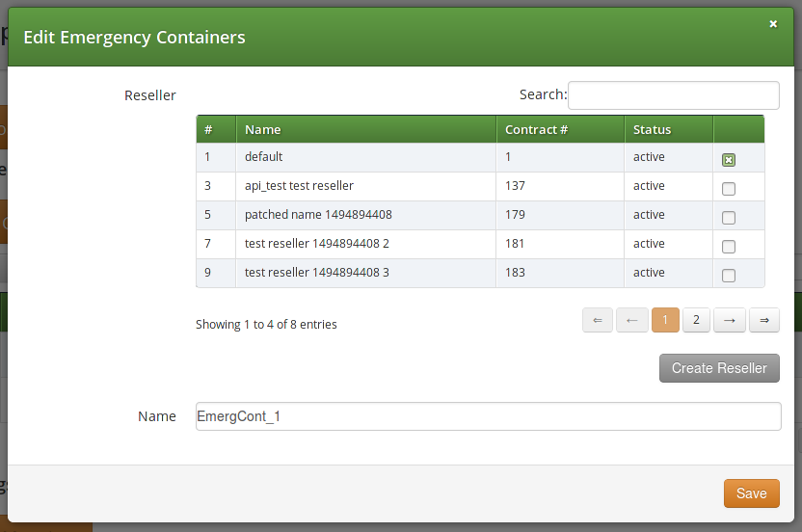The image size is (802, 532).
Task: Go to first page of resellers
Action: [x=598, y=320]
